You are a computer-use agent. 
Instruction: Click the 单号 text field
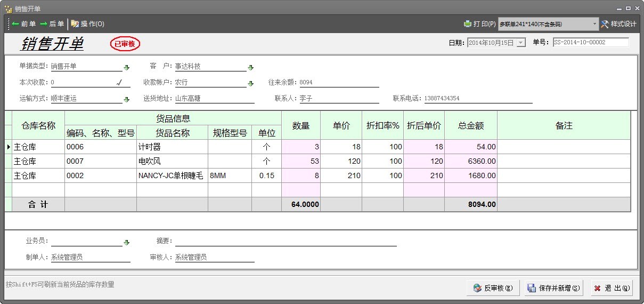[x=590, y=42]
